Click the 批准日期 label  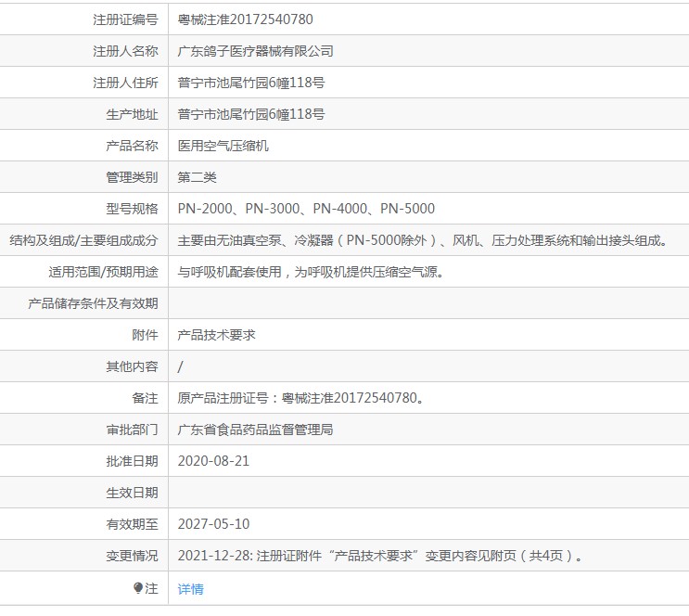click(132, 461)
